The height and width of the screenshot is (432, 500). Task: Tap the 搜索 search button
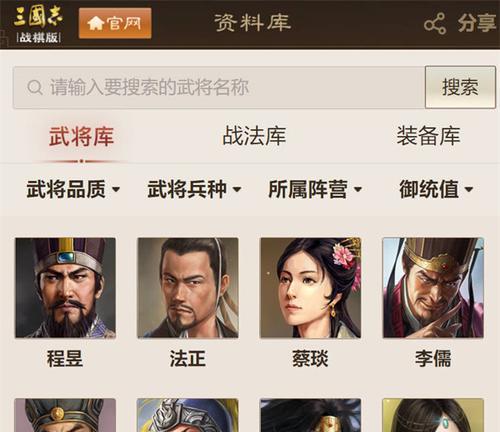click(460, 87)
